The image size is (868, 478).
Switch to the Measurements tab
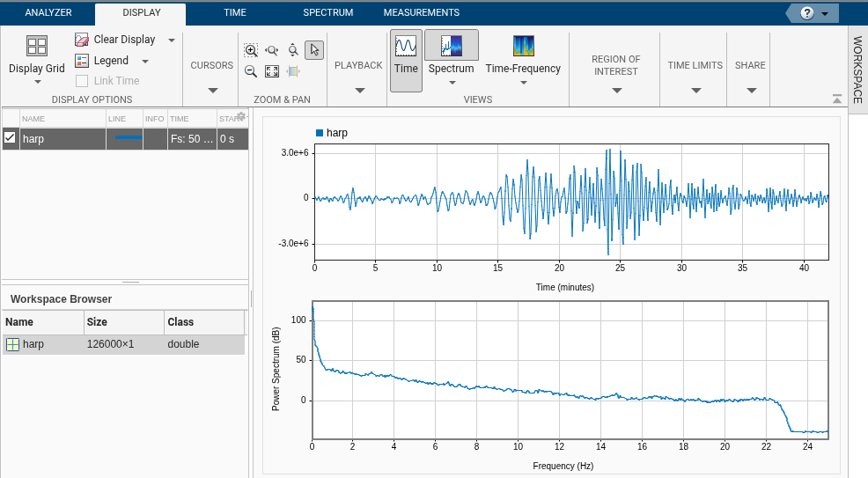pos(422,13)
